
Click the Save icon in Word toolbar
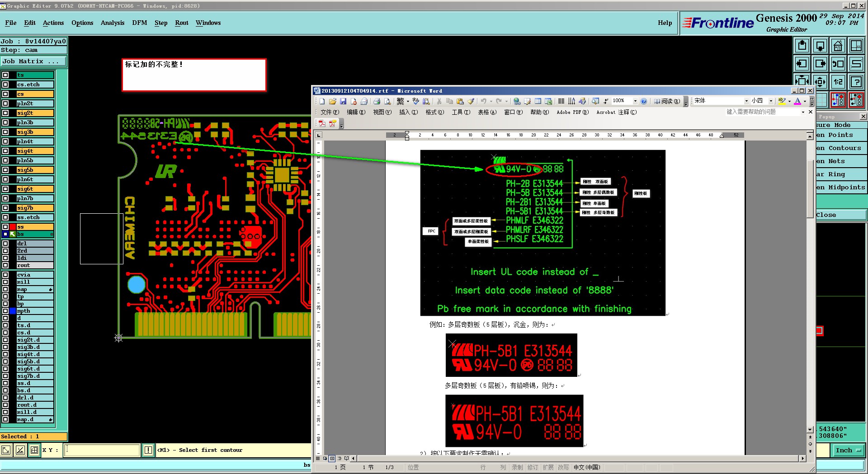coord(343,101)
